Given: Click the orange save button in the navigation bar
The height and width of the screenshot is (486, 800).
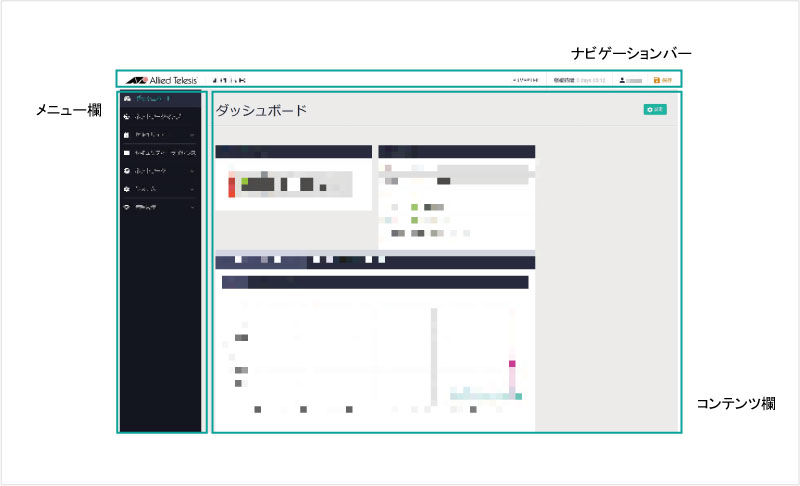Looking at the screenshot, I should coord(663,80).
